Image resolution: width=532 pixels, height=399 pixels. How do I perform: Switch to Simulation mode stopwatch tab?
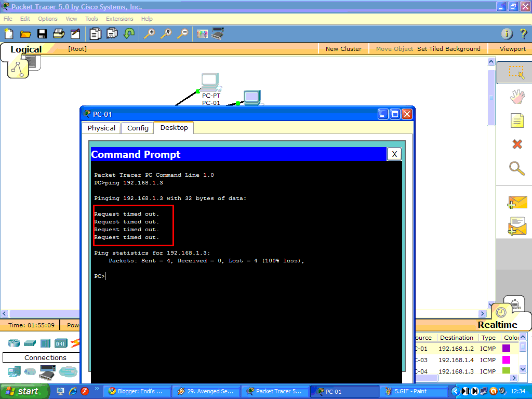pyautogui.click(x=515, y=303)
